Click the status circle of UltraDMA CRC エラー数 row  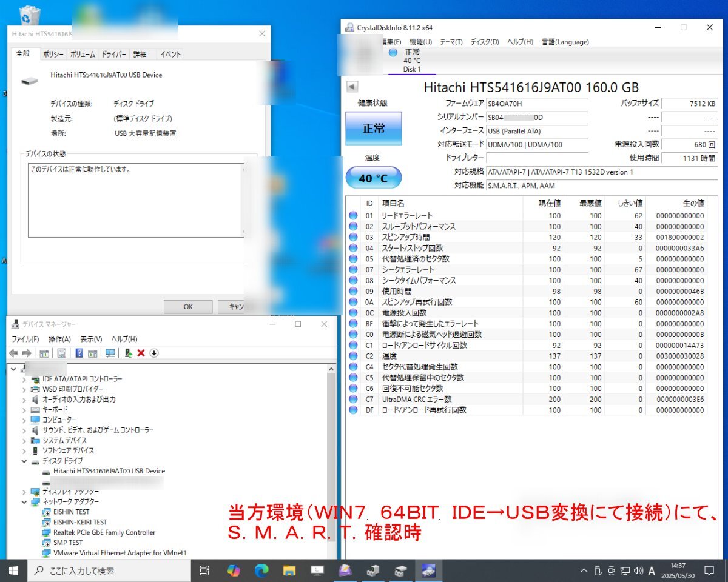(354, 400)
